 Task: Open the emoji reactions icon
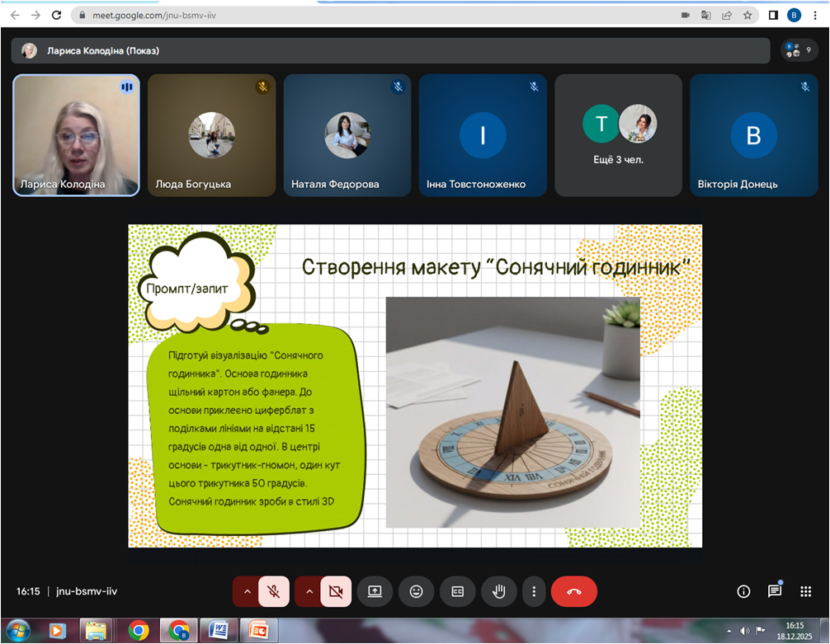point(416,591)
